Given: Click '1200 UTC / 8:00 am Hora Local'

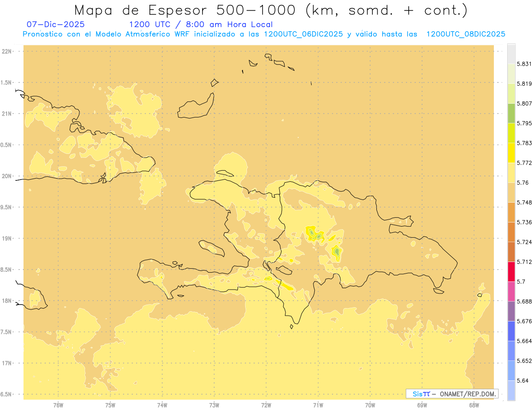Looking at the screenshot, I should 201,24.
